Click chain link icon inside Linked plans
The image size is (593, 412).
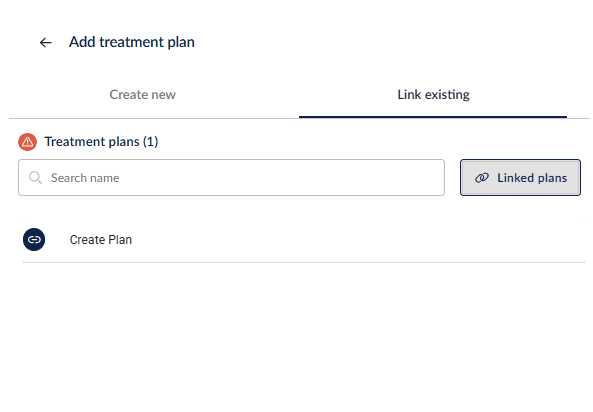pos(482,178)
